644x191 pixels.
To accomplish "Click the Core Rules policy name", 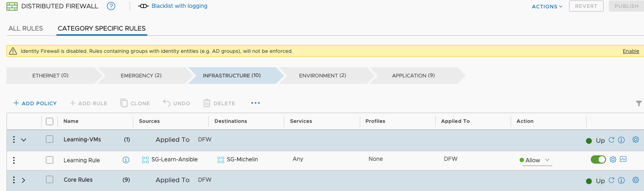I will [x=78, y=180].
